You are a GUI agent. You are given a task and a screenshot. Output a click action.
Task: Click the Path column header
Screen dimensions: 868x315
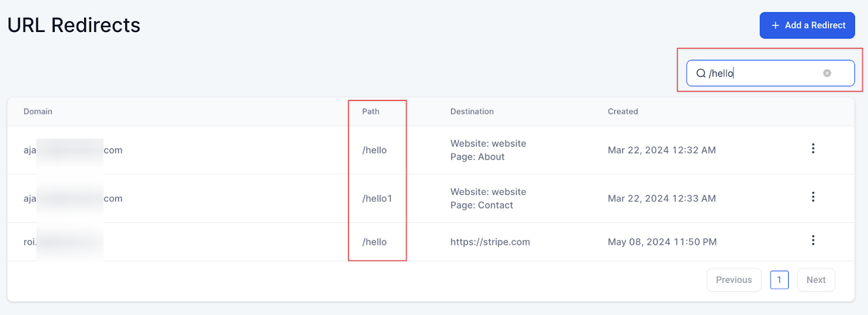(371, 111)
